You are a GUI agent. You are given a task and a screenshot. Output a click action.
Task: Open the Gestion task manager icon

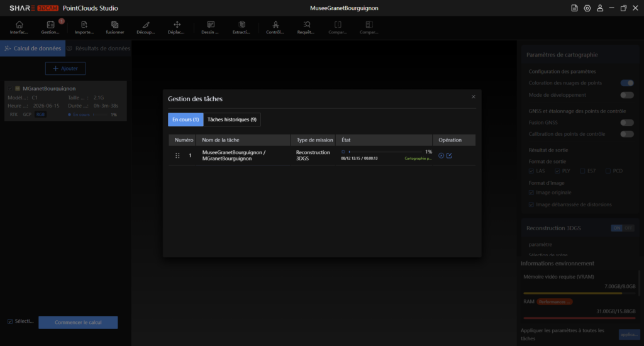pos(50,25)
